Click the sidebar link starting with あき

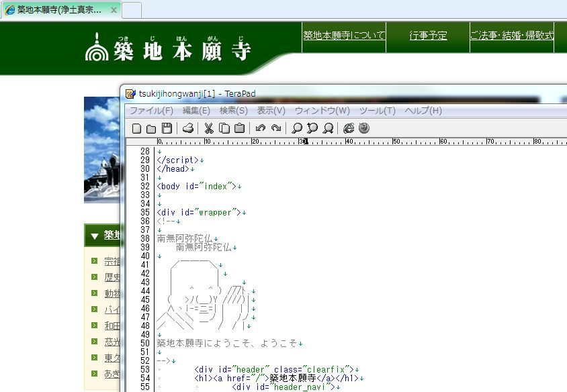(112, 374)
